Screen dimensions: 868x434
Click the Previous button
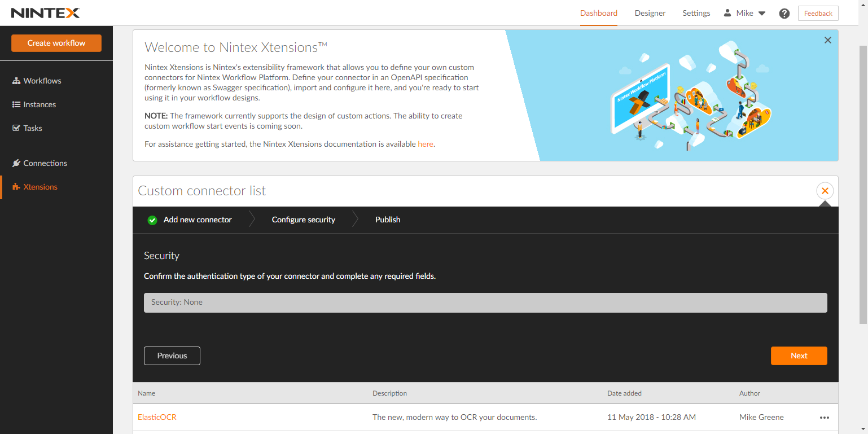click(172, 356)
